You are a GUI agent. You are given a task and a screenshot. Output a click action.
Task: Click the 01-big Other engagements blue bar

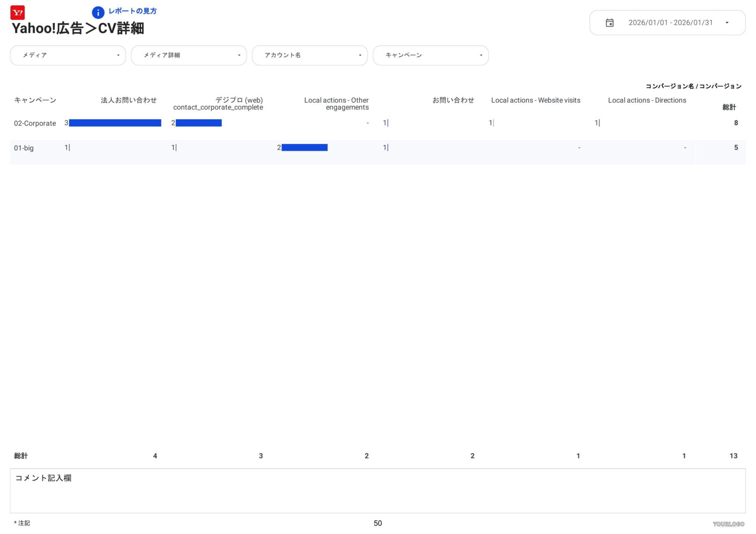[x=304, y=148]
